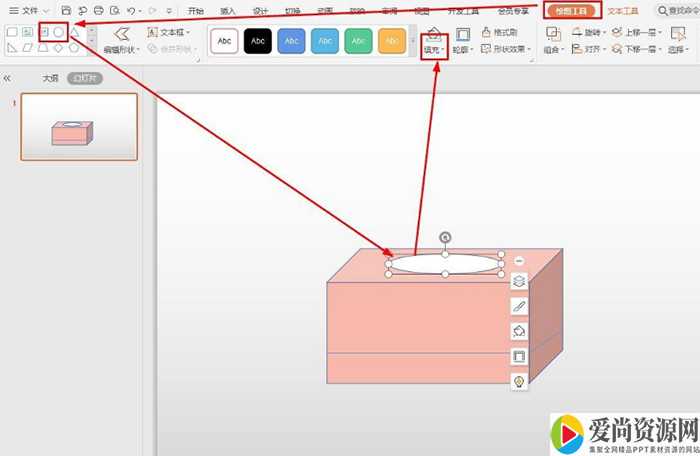Viewport: 700px width, 456px height.
Task: Select the slide 1 thumbnail
Action: pyautogui.click(x=79, y=127)
